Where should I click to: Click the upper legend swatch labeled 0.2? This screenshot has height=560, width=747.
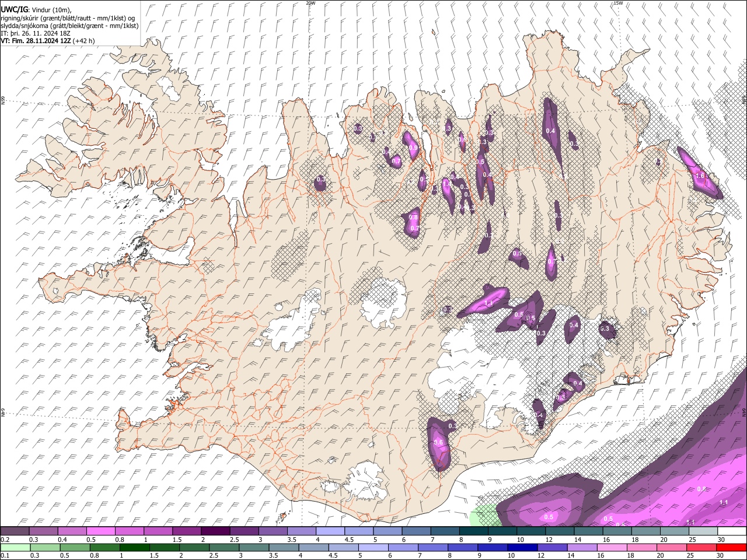coord(15,531)
